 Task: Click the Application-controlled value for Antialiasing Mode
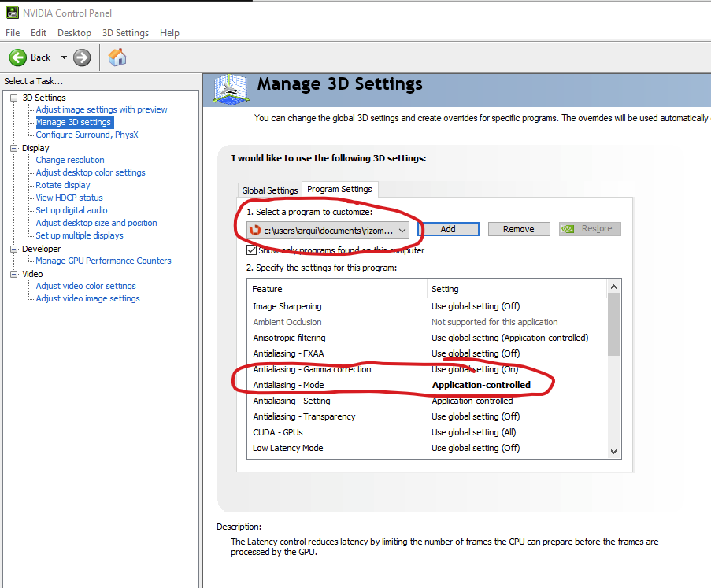[481, 385]
